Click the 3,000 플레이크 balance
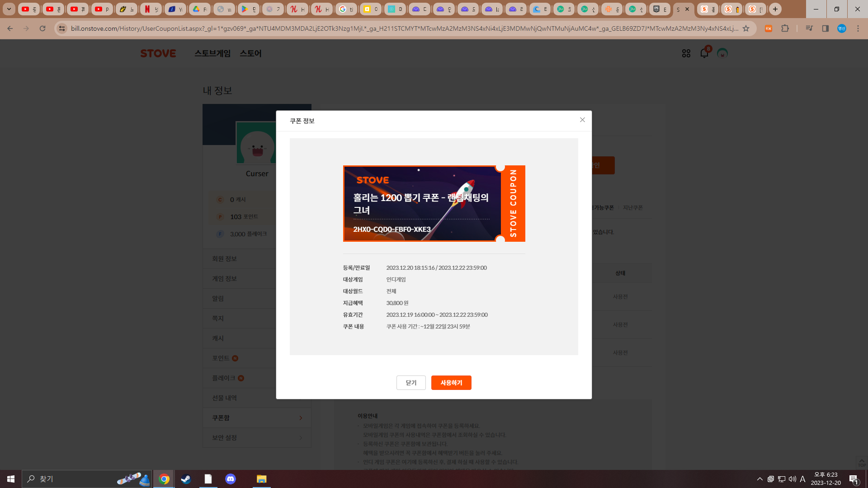Image resolution: width=868 pixels, height=488 pixels. [x=248, y=234]
